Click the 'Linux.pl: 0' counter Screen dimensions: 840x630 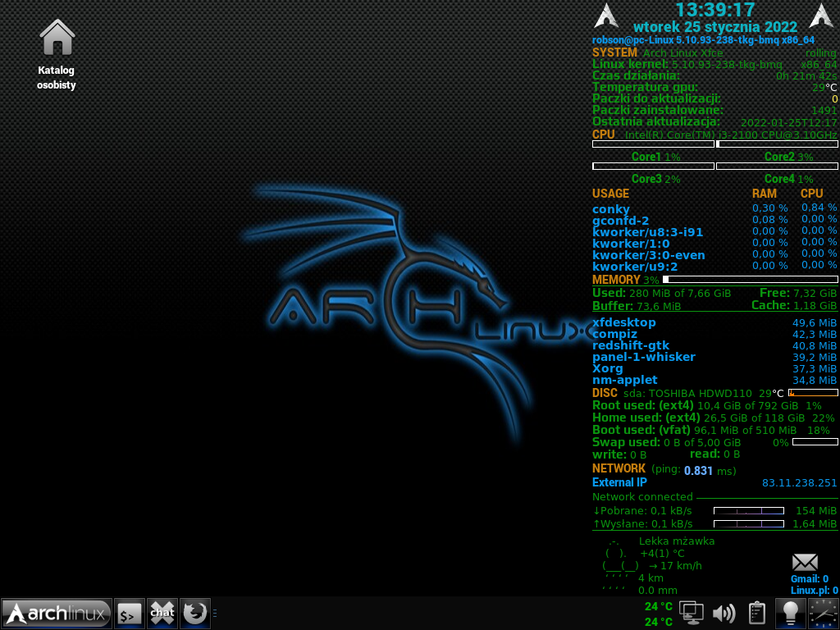815,591
